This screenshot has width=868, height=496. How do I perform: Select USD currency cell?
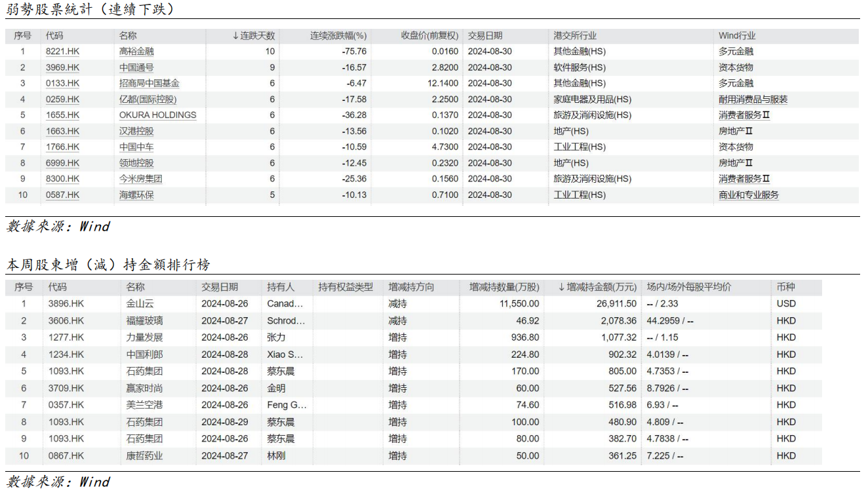coord(786,304)
